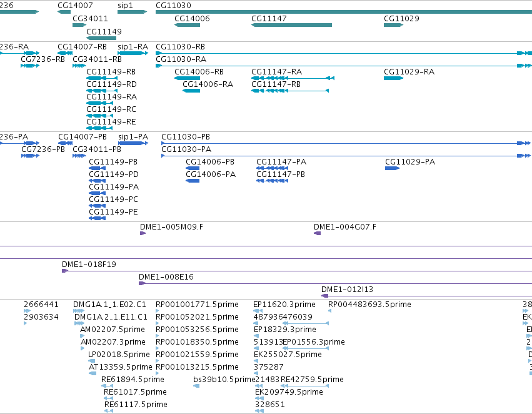
Task: Select EST EP11620.3prime
Action: click(284, 305)
